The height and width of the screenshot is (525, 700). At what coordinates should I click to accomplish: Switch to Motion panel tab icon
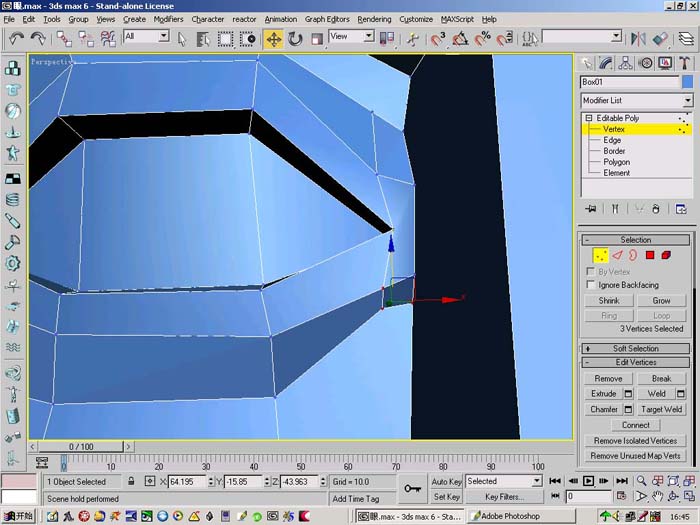point(645,63)
